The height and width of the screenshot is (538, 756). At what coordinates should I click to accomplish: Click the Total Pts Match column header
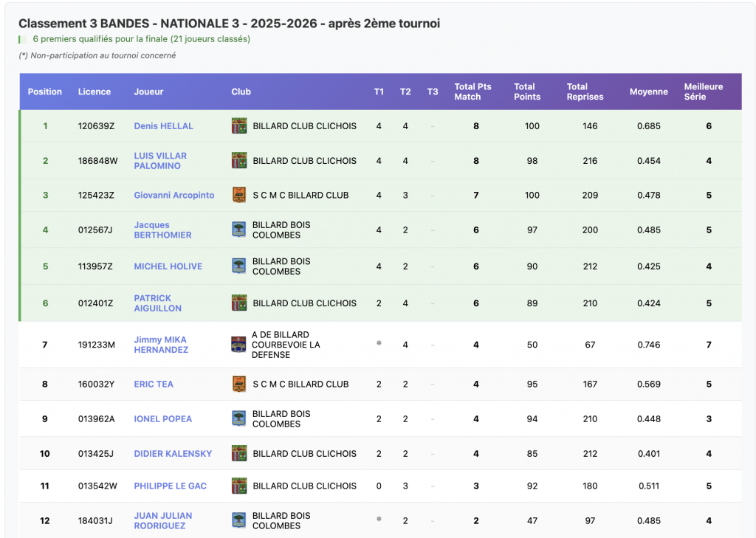coord(472,92)
